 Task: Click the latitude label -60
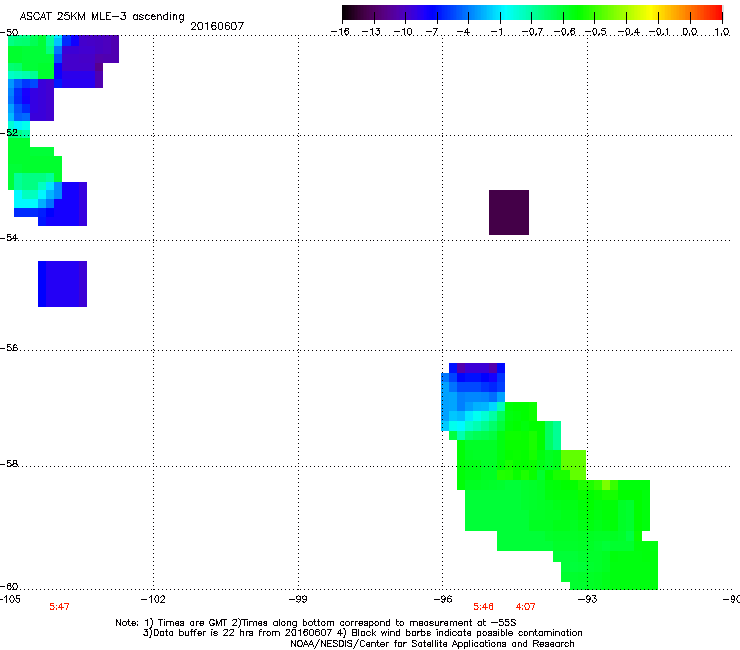point(10,587)
